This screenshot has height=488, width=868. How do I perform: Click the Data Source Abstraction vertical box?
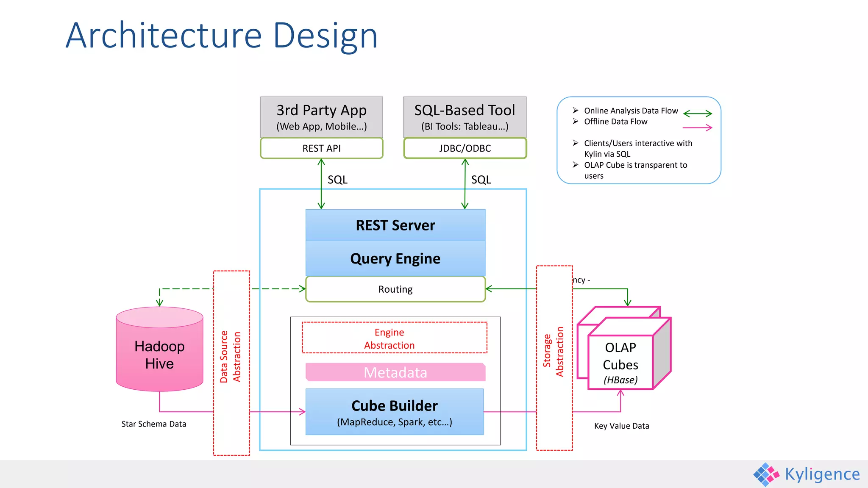(231, 363)
